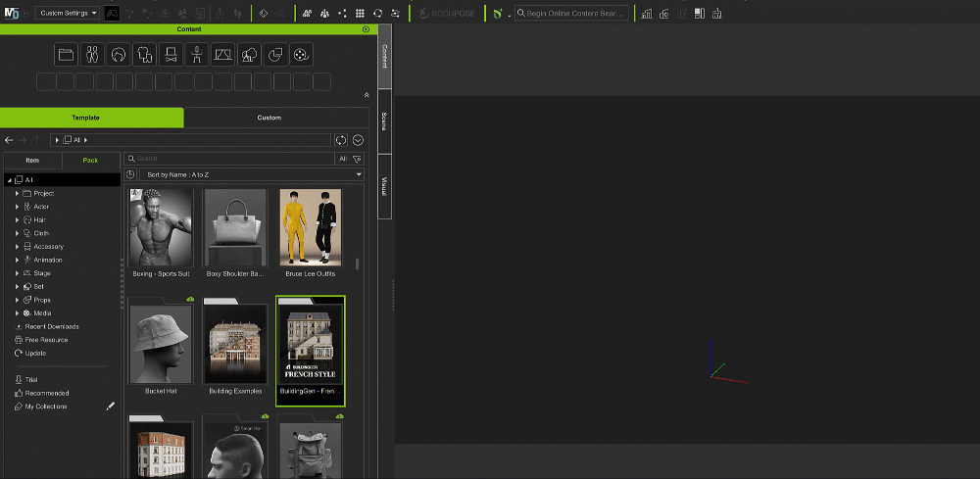The width and height of the screenshot is (980, 479).
Task: Open Free Resource link
Action: coord(46,340)
